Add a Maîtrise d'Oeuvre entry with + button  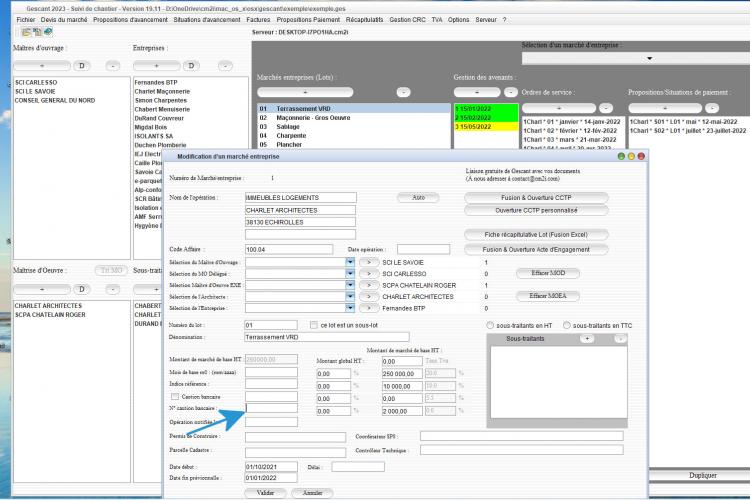coord(42,289)
